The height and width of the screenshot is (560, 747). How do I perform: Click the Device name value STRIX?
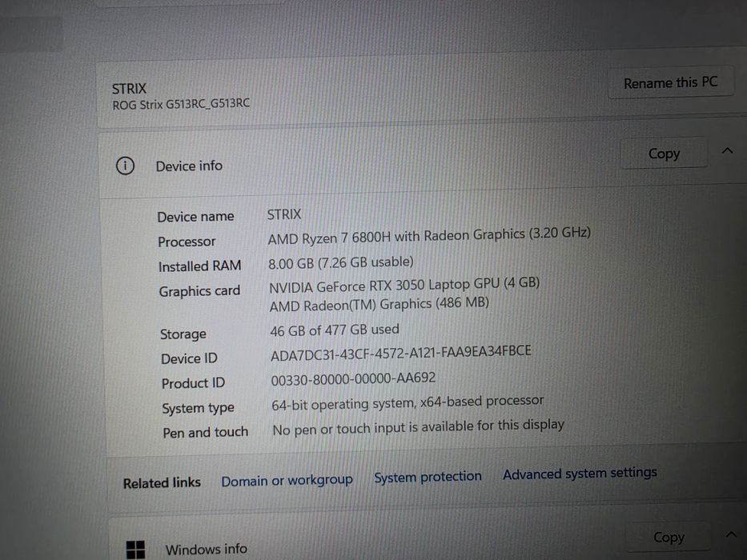pos(284,214)
